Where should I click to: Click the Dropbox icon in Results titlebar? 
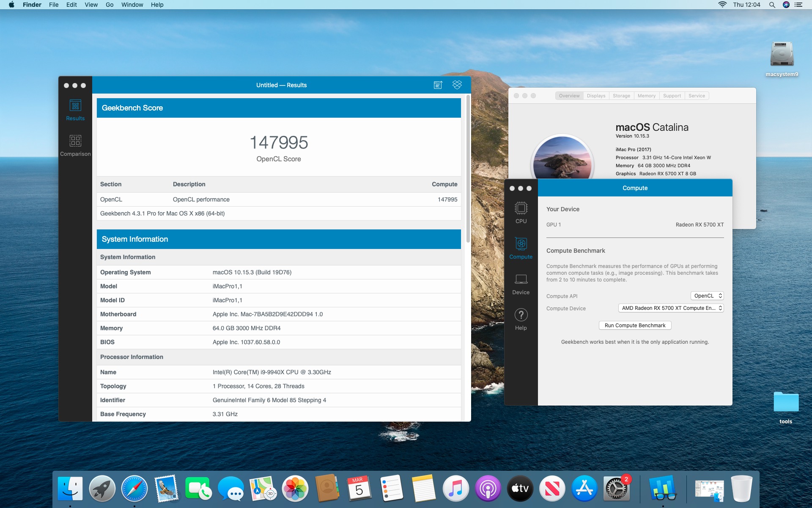[x=457, y=85]
